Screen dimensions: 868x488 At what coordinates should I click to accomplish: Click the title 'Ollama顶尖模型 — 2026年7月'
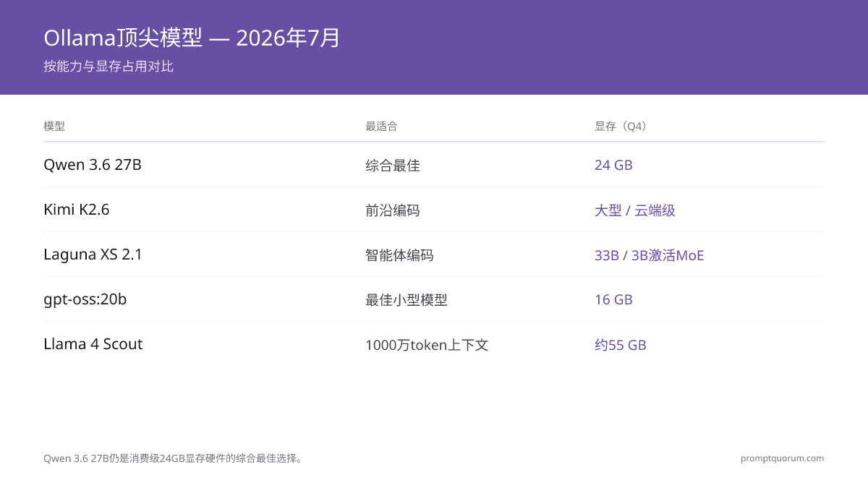[192, 38]
